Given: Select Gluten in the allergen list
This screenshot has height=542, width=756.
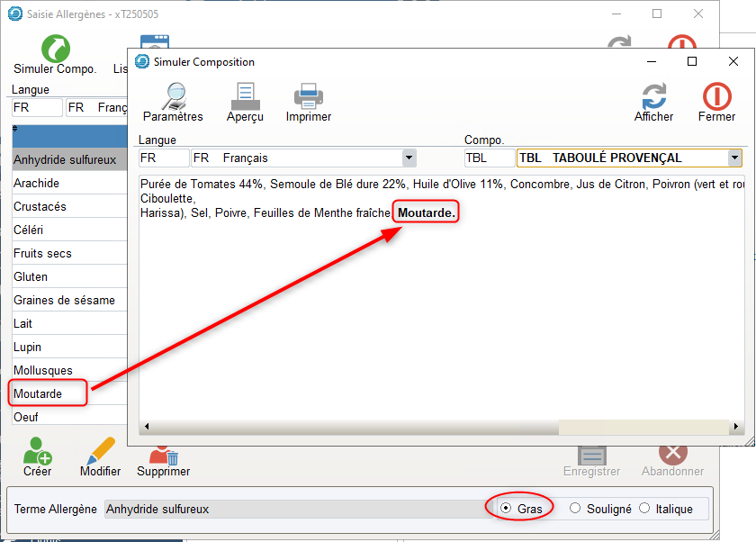Looking at the screenshot, I should (x=31, y=276).
